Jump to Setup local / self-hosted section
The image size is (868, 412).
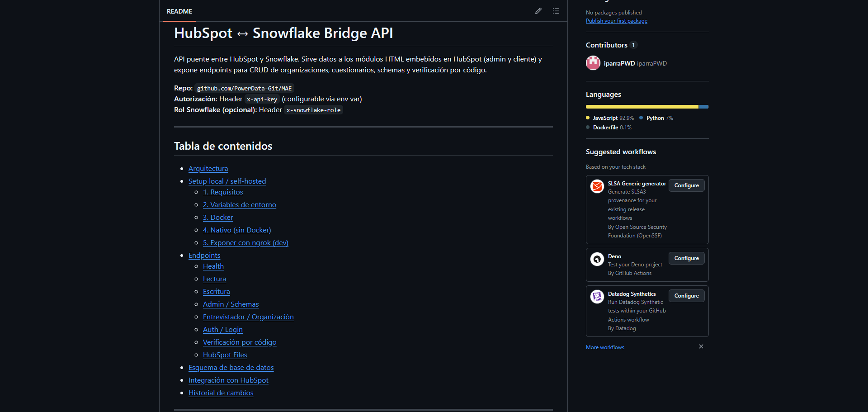coord(227,181)
